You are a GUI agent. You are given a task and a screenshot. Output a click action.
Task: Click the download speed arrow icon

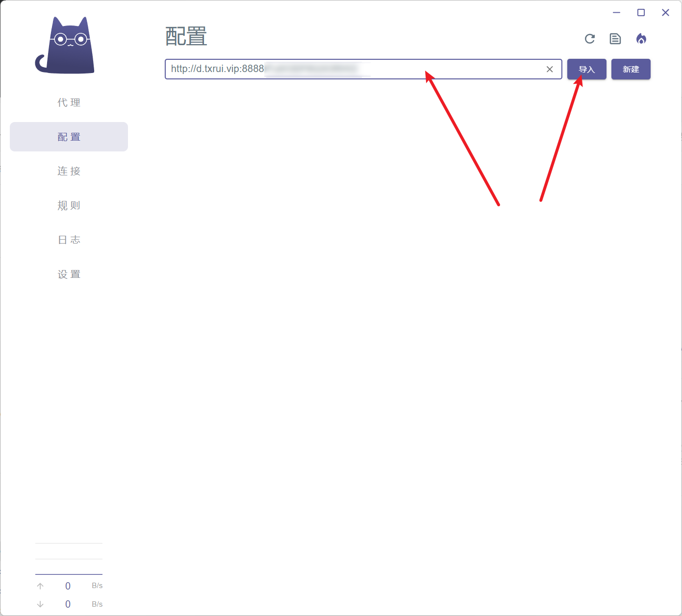click(x=40, y=604)
